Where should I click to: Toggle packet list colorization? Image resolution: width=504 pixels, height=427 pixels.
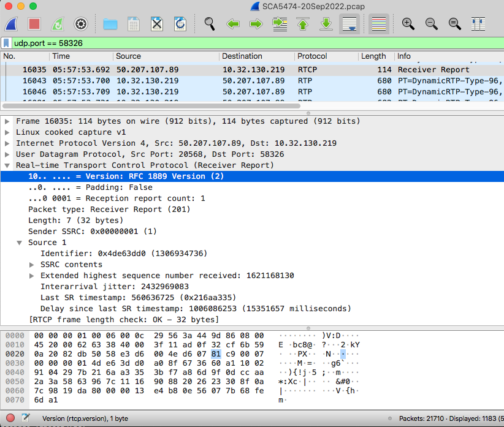pos(378,23)
